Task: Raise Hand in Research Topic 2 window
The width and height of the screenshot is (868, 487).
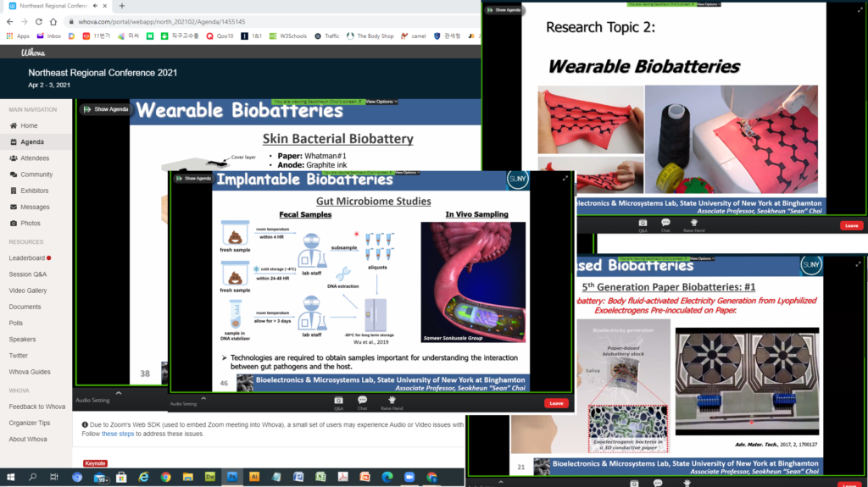Action: click(693, 226)
